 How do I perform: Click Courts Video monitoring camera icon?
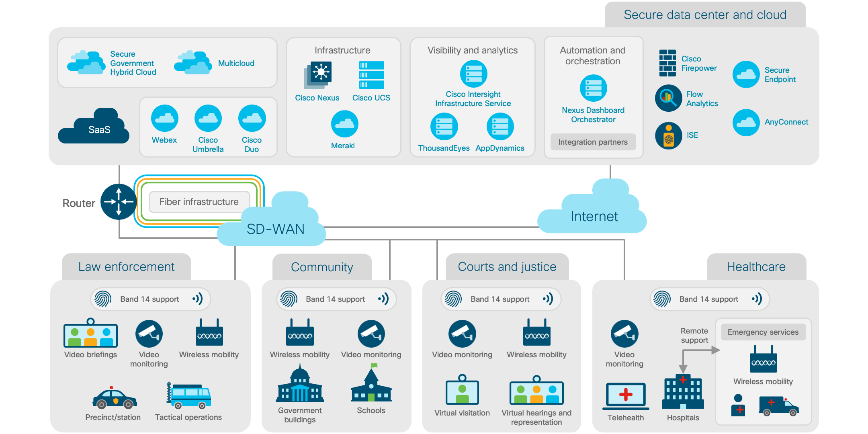click(462, 334)
